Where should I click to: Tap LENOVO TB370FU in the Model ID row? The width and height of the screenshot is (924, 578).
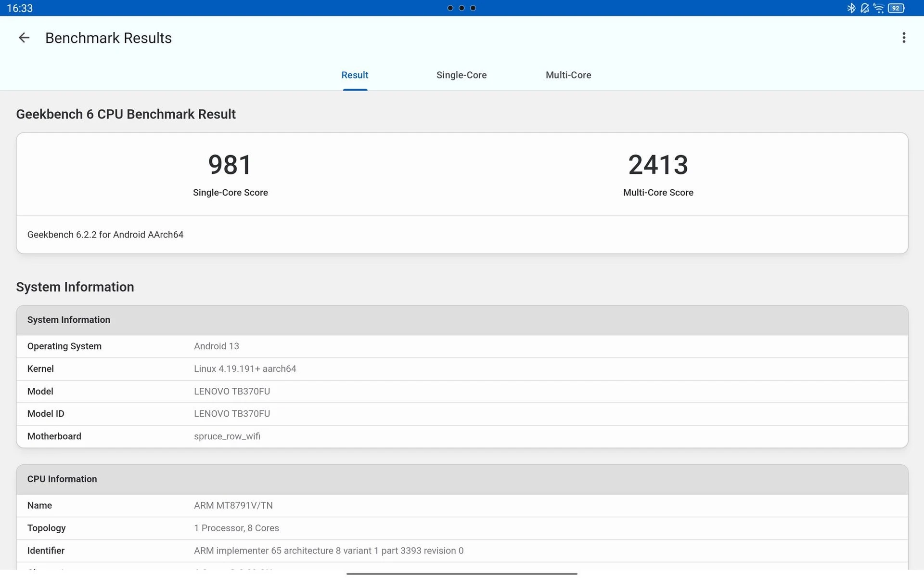tap(232, 414)
